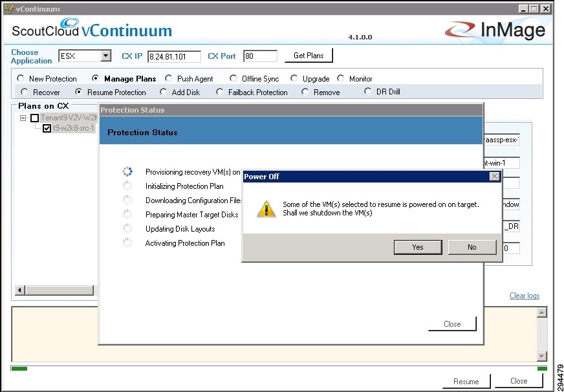Click the warning triangle icon in Power Off dialog
The image size is (564, 392).
pyautogui.click(x=266, y=209)
